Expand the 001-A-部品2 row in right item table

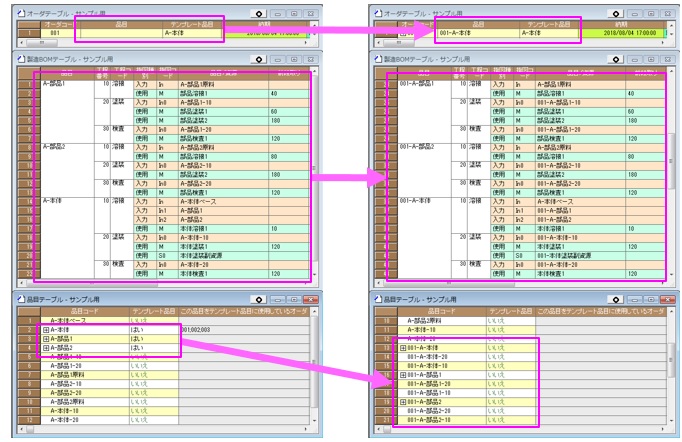pos(403,401)
